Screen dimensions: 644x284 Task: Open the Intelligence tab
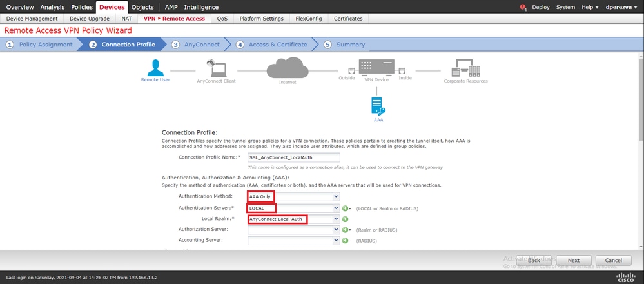(201, 7)
